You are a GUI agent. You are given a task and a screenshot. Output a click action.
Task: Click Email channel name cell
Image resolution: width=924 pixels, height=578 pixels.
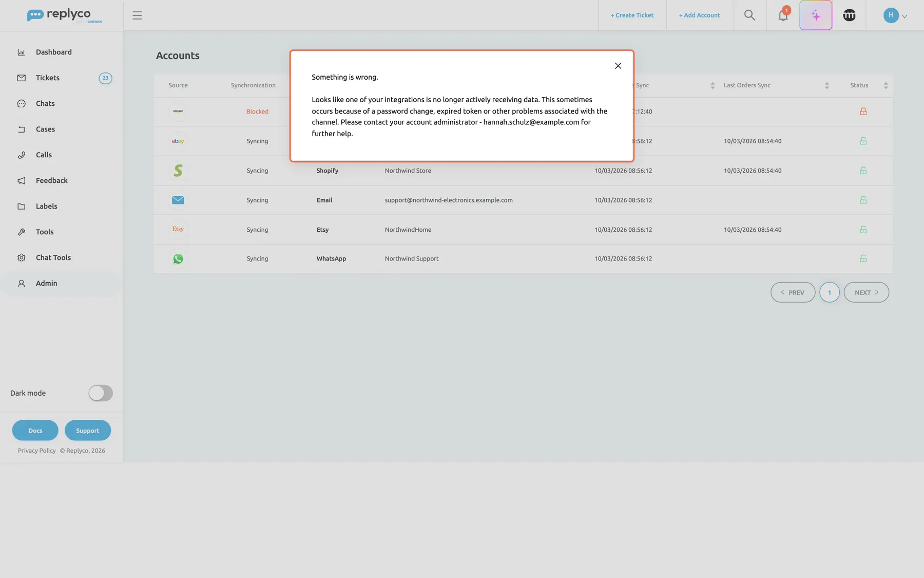324,200
